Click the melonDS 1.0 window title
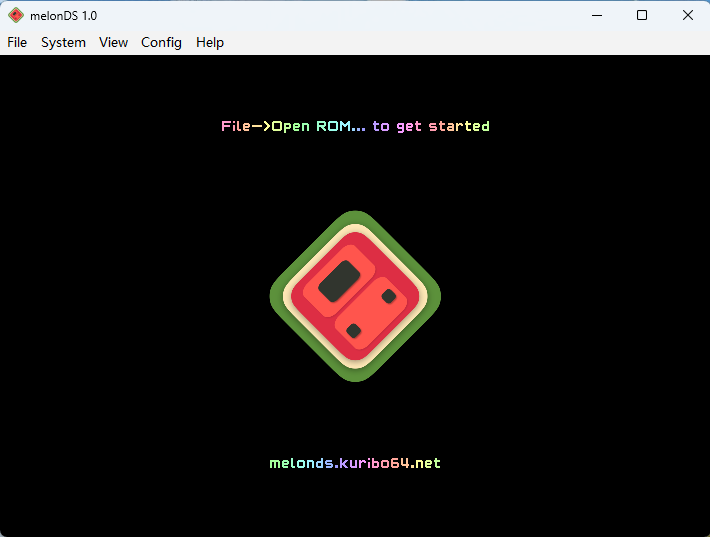This screenshot has height=537, width=710. click(x=63, y=16)
